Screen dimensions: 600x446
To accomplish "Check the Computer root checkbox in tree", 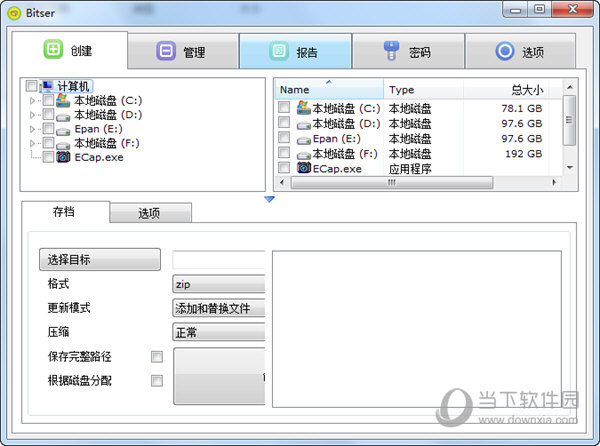I will coord(31,86).
